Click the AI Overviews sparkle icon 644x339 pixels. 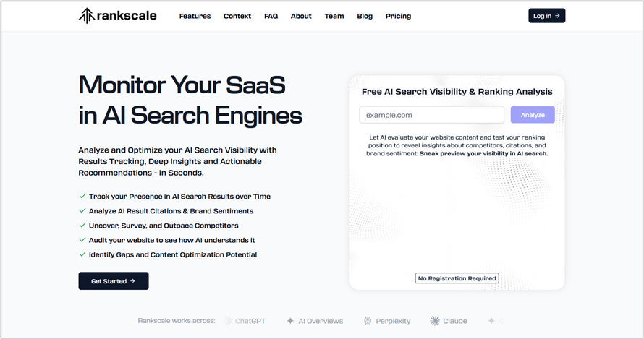coord(290,321)
